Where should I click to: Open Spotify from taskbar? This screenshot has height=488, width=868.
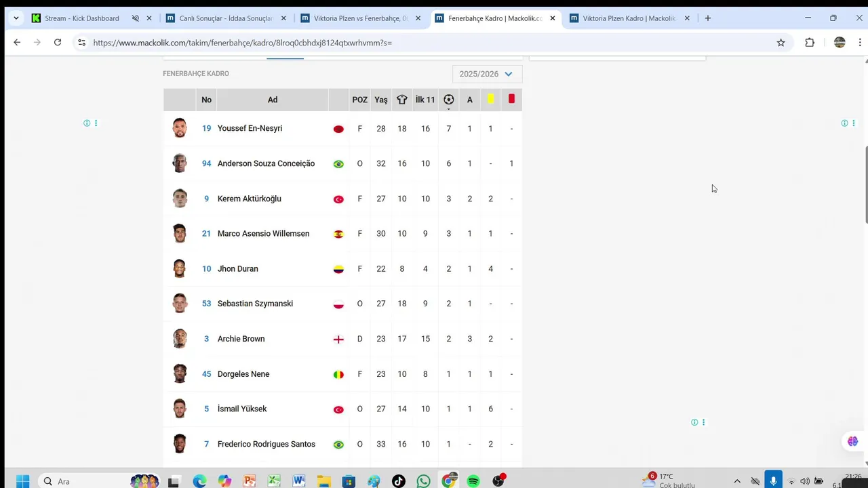pyautogui.click(x=473, y=481)
